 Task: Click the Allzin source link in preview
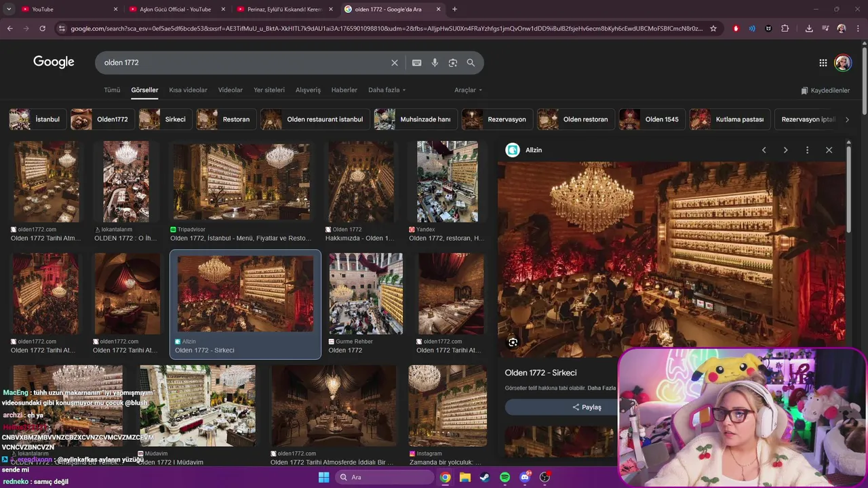point(524,150)
